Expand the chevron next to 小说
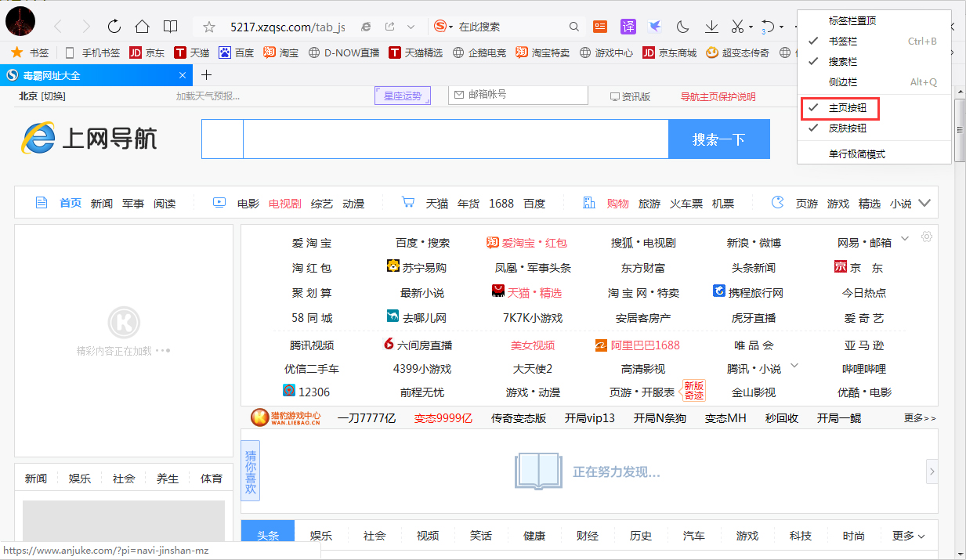The height and width of the screenshot is (560, 966). pos(924,202)
